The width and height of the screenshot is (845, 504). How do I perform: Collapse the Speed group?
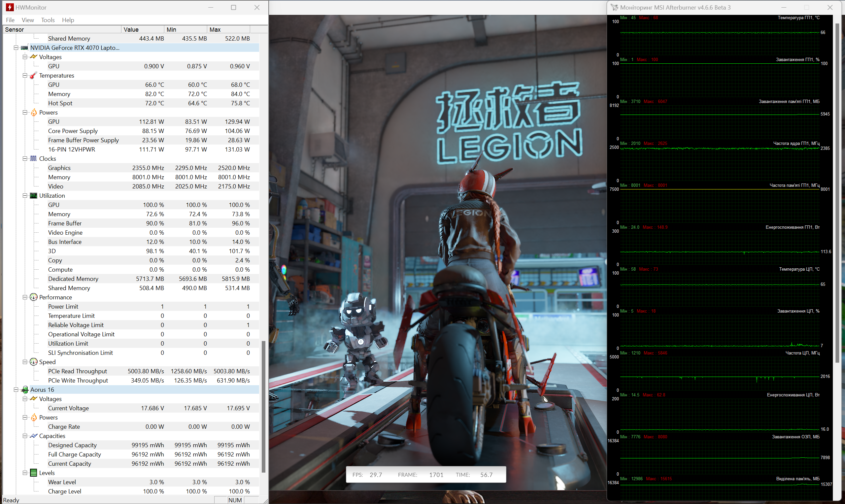click(25, 362)
